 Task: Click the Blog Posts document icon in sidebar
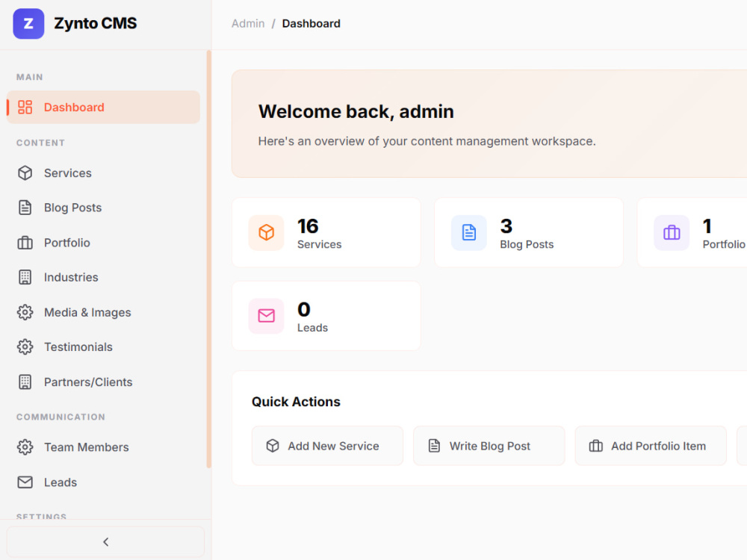point(25,208)
